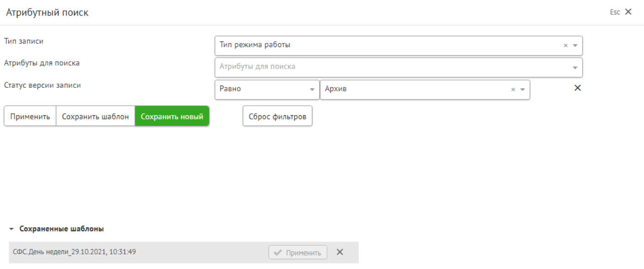Click the arrow beside Равно
The height and width of the screenshot is (269, 644).
312,90
